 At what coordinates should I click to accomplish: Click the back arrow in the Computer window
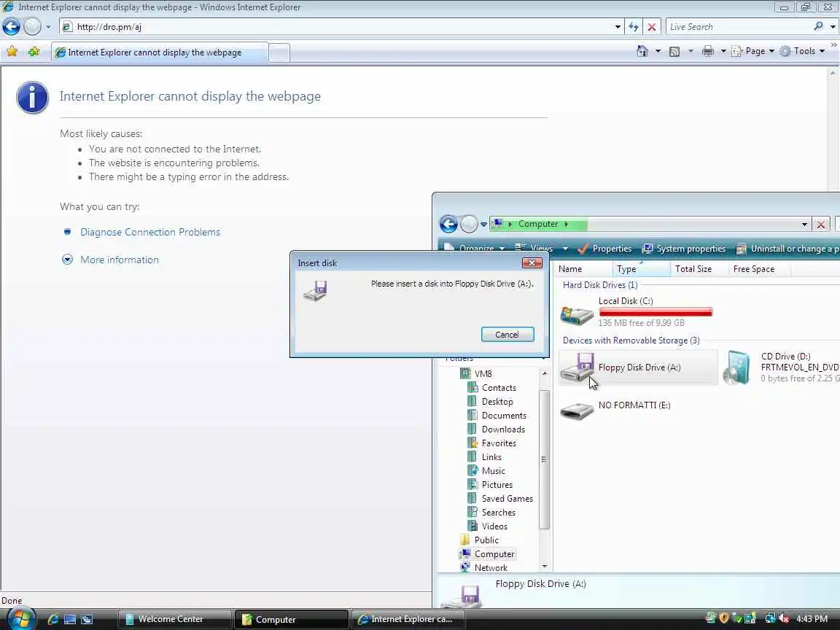448,224
